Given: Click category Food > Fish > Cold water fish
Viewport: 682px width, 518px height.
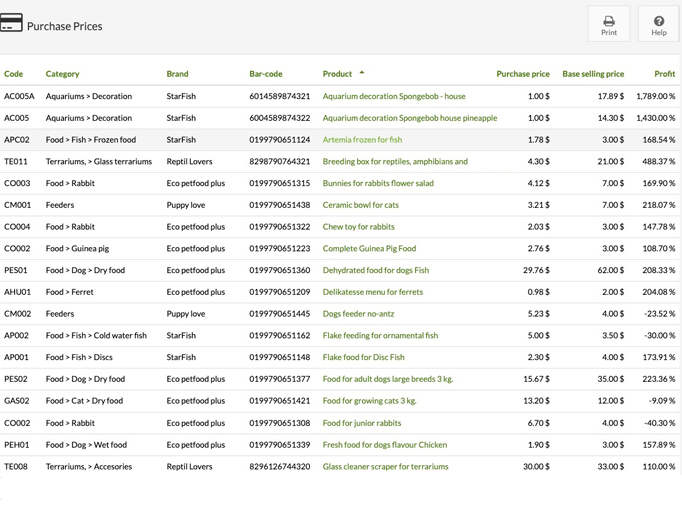Looking at the screenshot, I should [x=96, y=335].
